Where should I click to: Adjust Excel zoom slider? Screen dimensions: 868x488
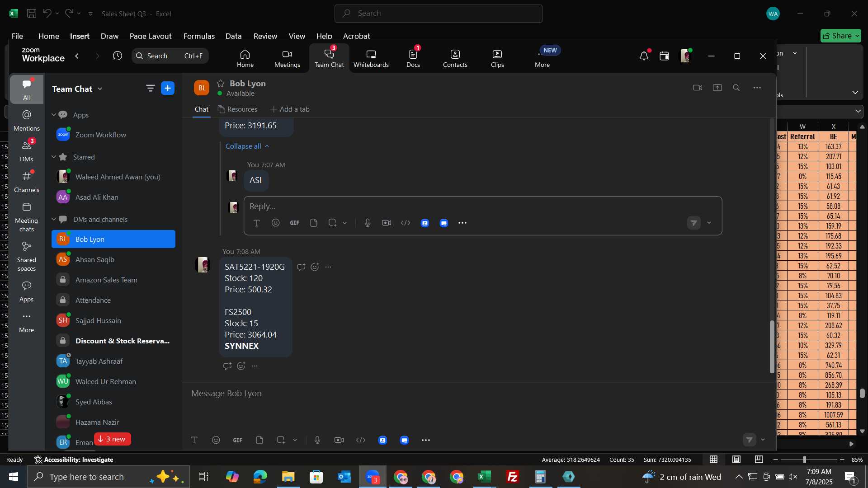tap(805, 460)
